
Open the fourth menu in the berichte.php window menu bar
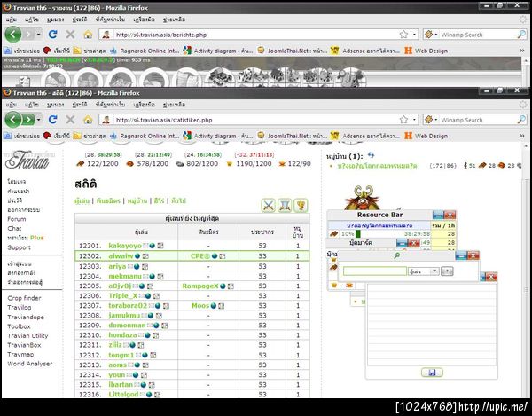[x=80, y=20]
